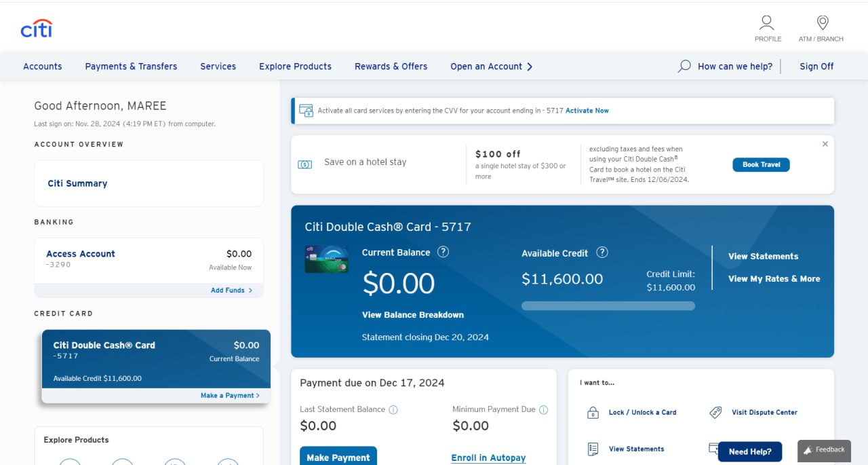The width and height of the screenshot is (868, 465).
Task: Open the Payments & Transfers menu
Action: click(x=131, y=67)
